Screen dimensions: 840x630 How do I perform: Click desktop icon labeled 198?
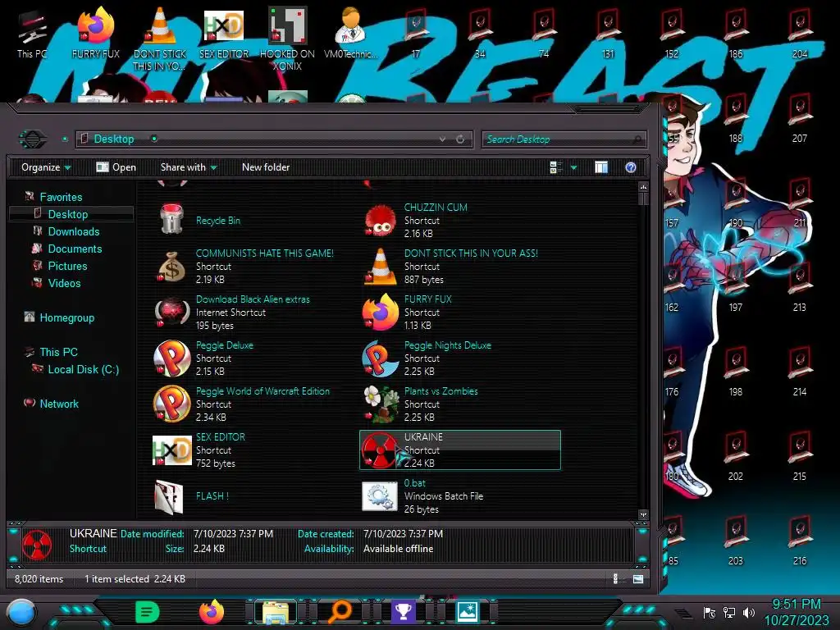coord(736,372)
